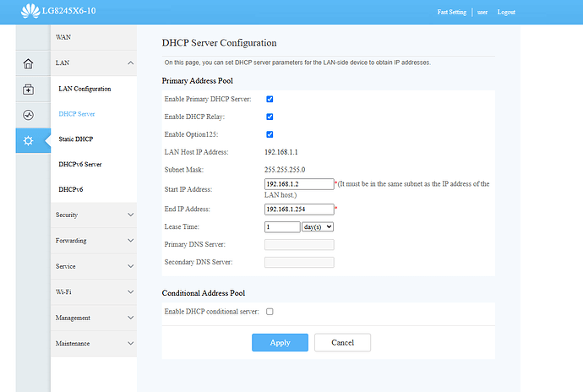Select DHCP Server submenu item
583x392 pixels.
pos(77,114)
